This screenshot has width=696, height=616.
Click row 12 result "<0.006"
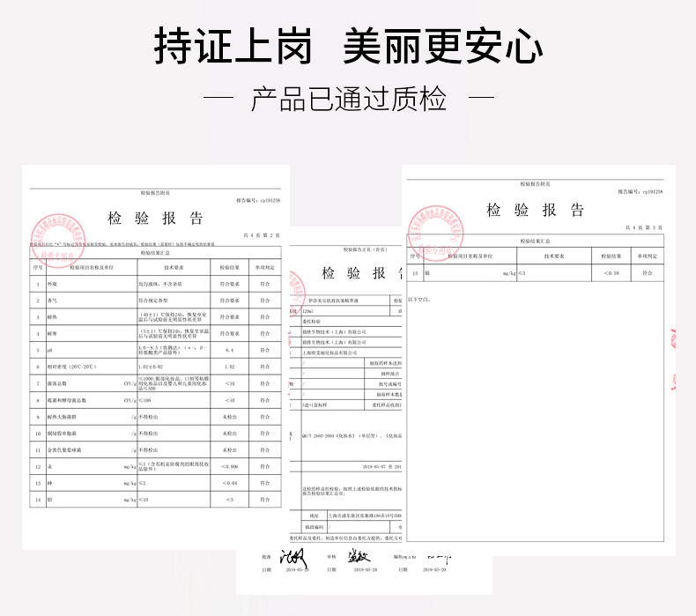tap(229, 466)
